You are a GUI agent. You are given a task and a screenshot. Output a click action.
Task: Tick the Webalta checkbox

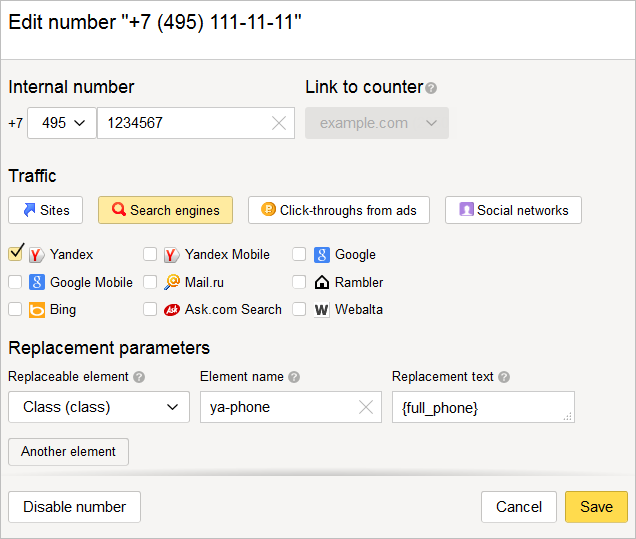coord(299,309)
